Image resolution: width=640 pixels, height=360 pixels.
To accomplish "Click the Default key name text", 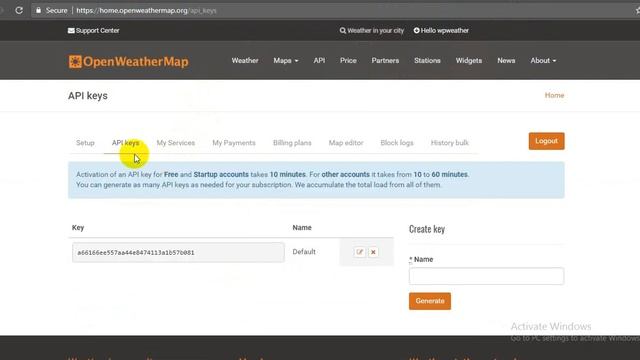I will coord(304,252).
